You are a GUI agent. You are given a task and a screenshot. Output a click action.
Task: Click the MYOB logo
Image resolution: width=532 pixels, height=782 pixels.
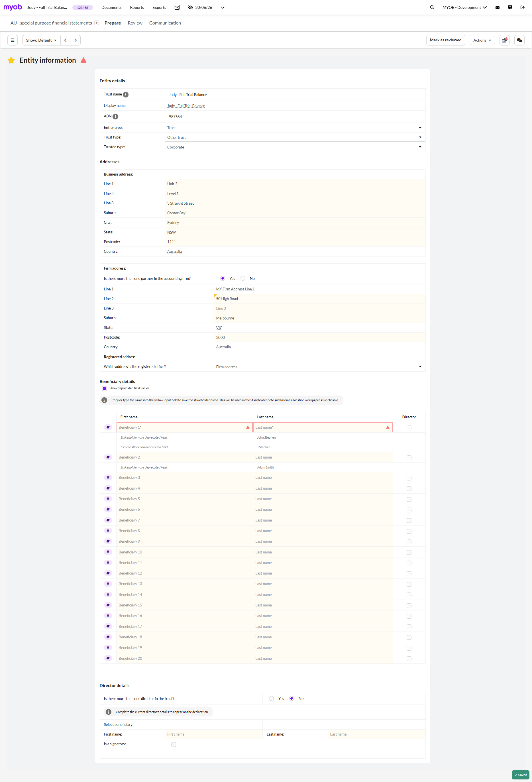pyautogui.click(x=13, y=7)
